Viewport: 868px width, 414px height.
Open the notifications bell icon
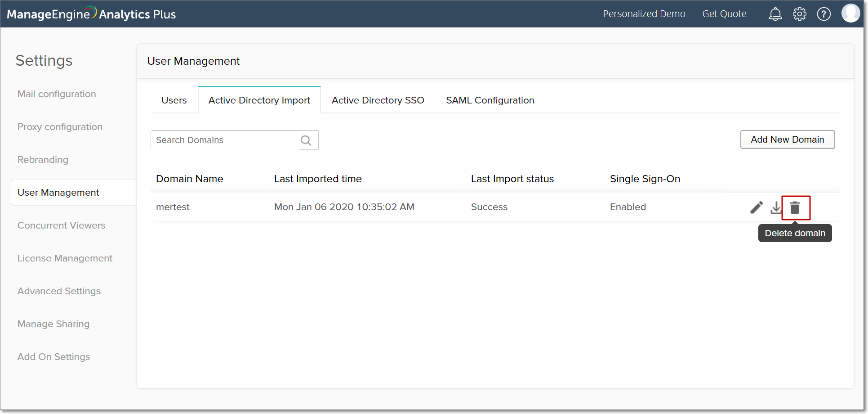pyautogui.click(x=775, y=14)
